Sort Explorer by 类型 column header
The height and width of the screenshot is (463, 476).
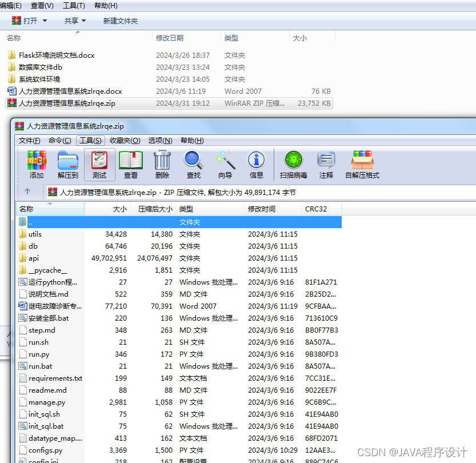(255, 38)
